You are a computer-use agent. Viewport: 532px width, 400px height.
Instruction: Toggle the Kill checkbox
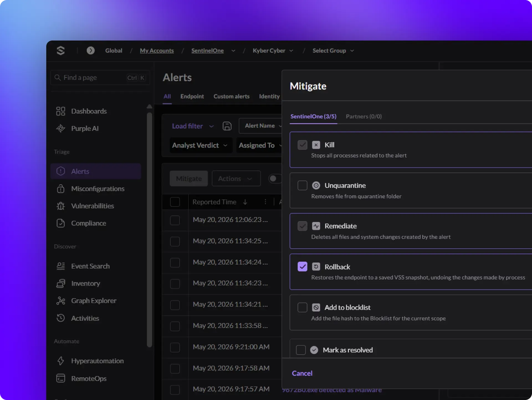(x=302, y=145)
